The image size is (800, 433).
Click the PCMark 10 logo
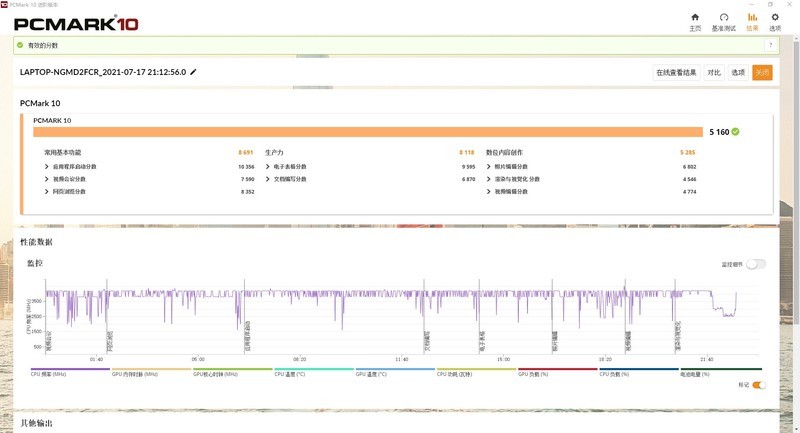[x=75, y=22]
